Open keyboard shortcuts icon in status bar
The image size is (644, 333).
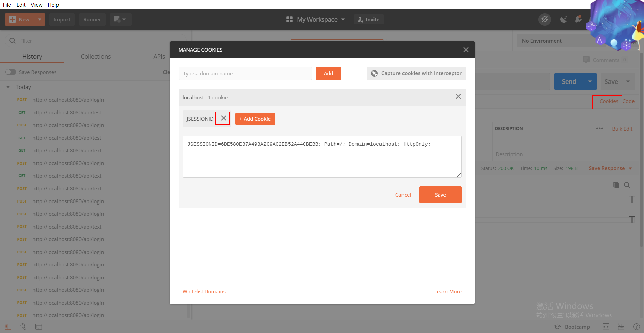(x=621, y=327)
